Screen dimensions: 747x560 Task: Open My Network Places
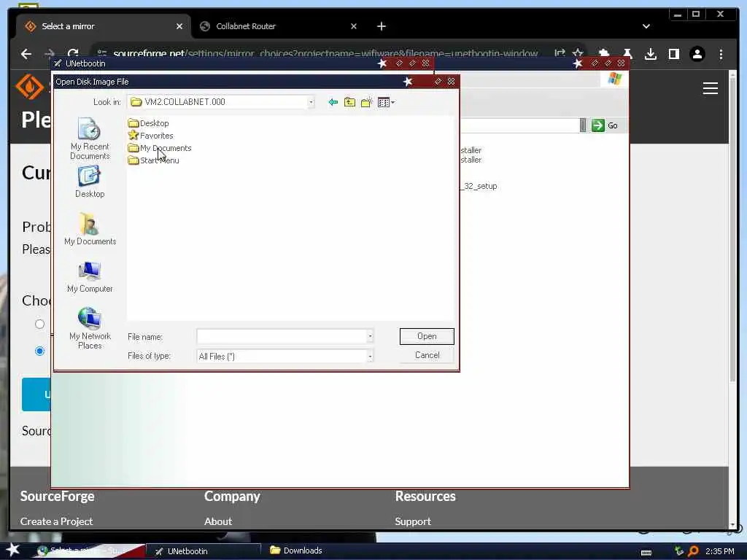[90, 329]
